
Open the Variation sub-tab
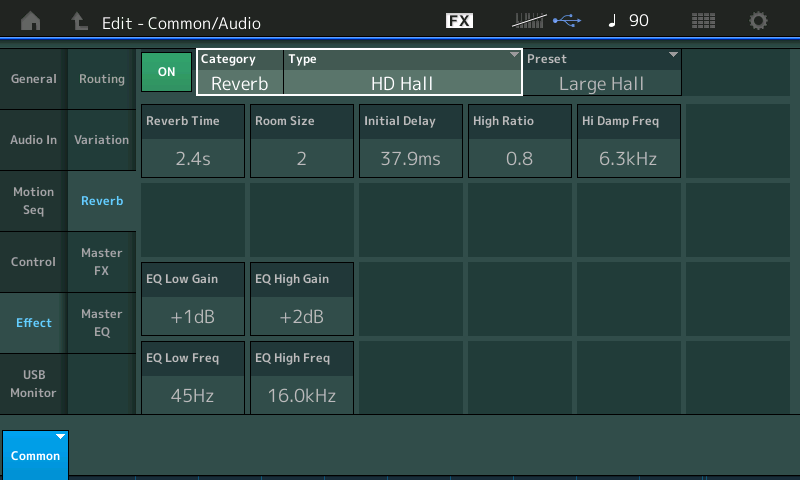(x=102, y=140)
